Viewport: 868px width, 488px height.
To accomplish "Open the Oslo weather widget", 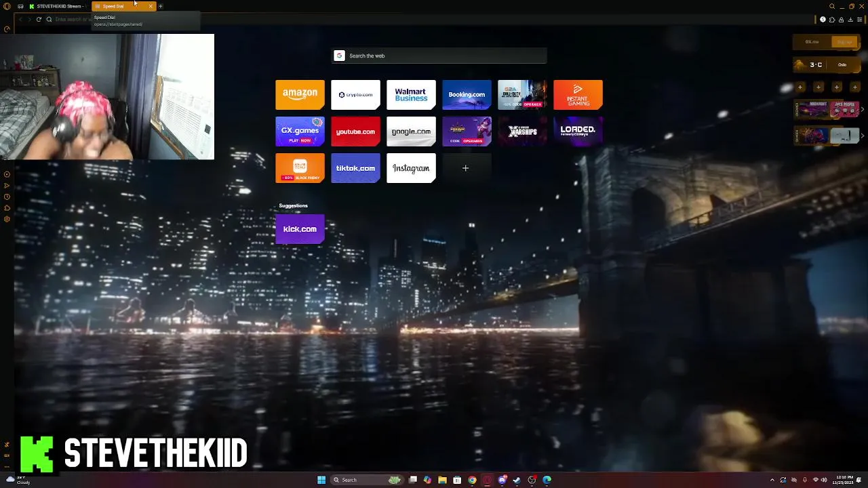I will 827,65.
